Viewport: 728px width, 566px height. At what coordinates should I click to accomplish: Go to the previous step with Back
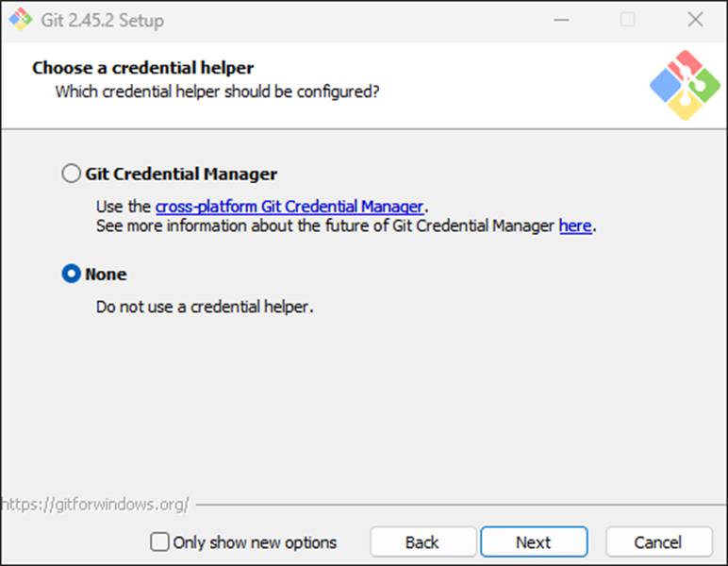pyautogui.click(x=422, y=542)
